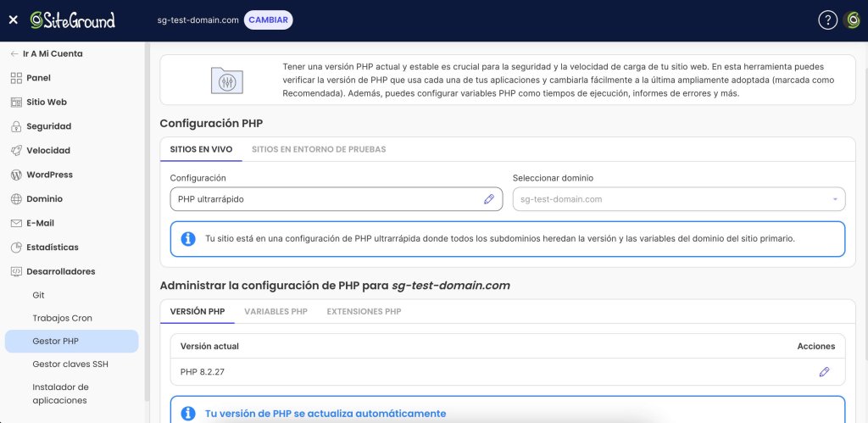868x423 pixels.
Task: Click the Sitio Web icon
Action: click(16, 103)
